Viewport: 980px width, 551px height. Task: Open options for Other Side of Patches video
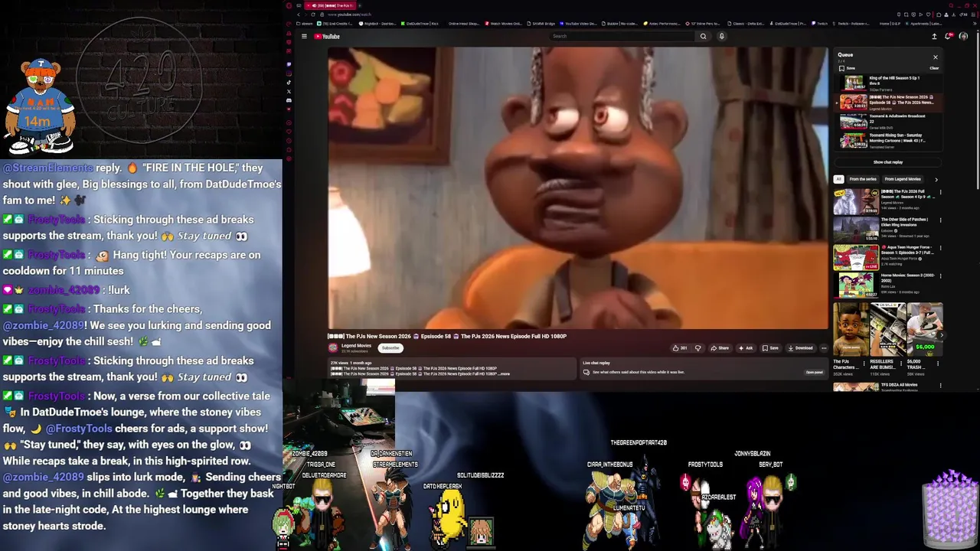pos(940,220)
